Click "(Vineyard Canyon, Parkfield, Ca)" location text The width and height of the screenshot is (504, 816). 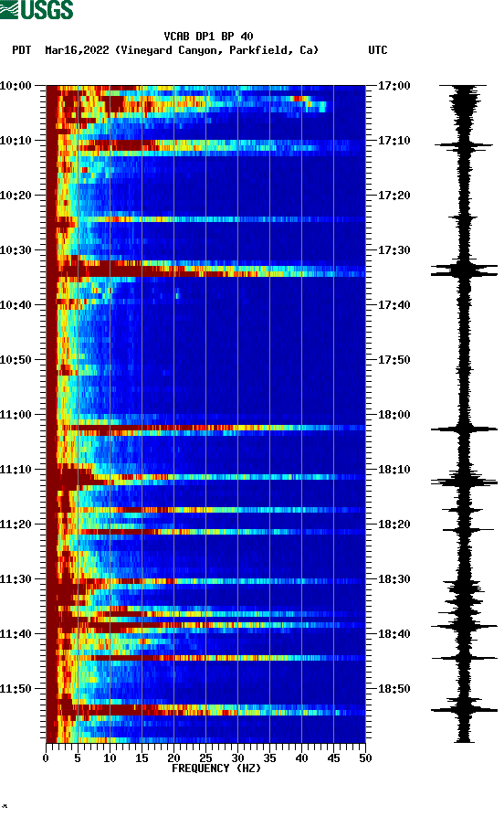pos(217,50)
